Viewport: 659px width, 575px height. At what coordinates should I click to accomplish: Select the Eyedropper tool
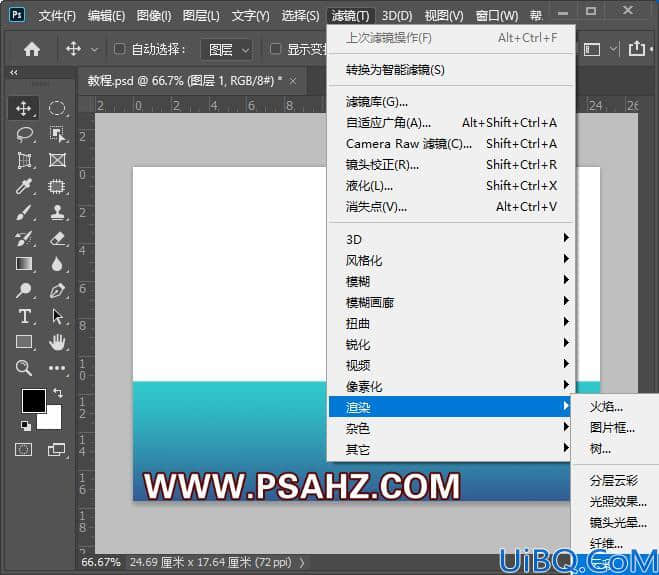click(24, 186)
